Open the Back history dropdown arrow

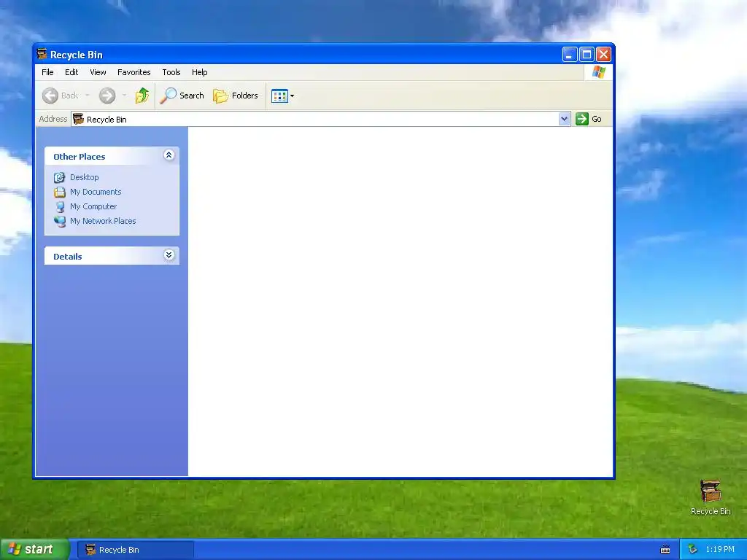[x=88, y=96]
